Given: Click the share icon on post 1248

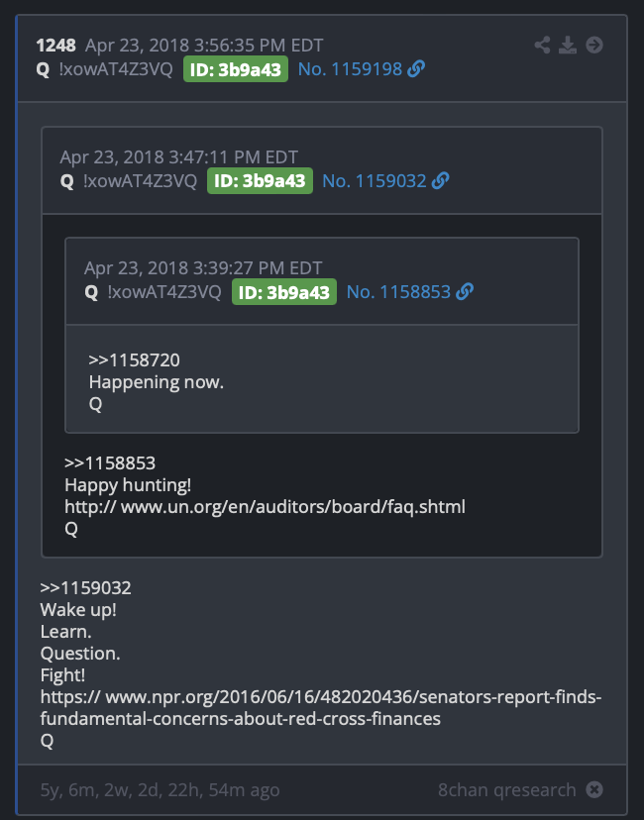Looking at the screenshot, I should tap(543, 45).
